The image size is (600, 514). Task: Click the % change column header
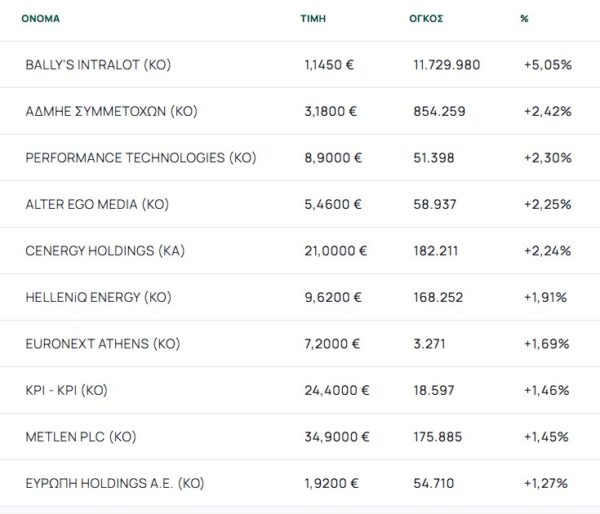click(525, 18)
